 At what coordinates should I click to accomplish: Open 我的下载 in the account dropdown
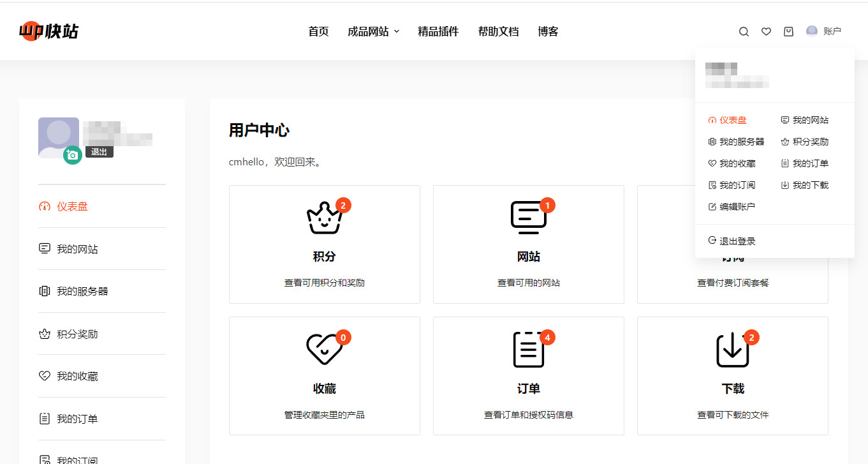pos(810,185)
